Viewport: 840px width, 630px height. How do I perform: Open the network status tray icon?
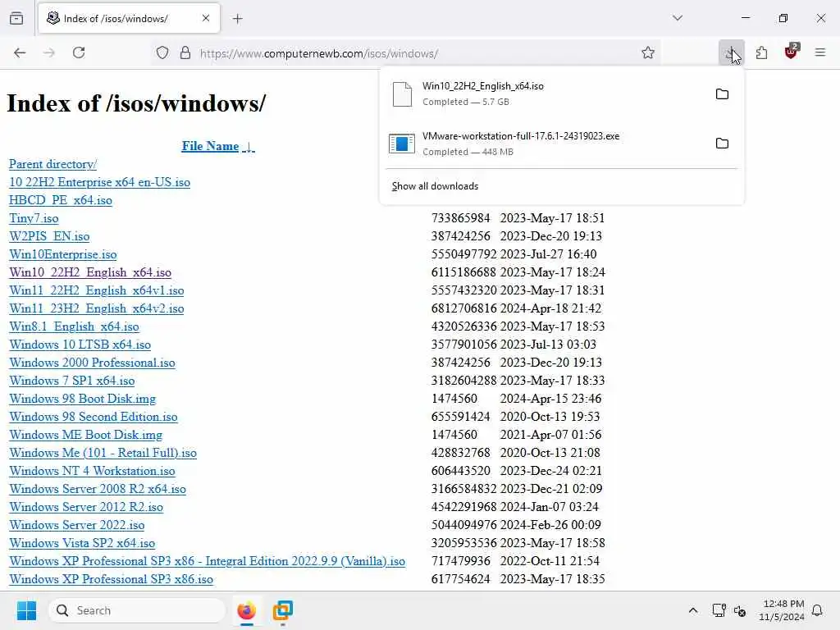(719, 610)
